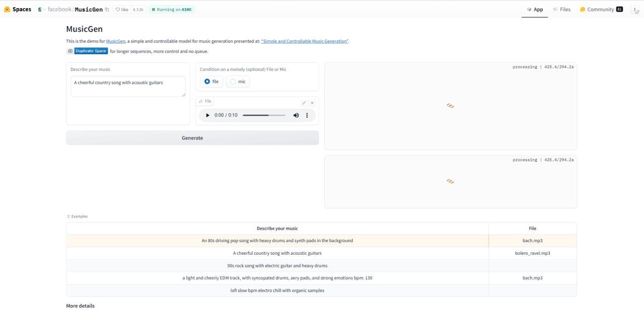
Task: Open the audio player more options menu
Action: (x=307, y=115)
